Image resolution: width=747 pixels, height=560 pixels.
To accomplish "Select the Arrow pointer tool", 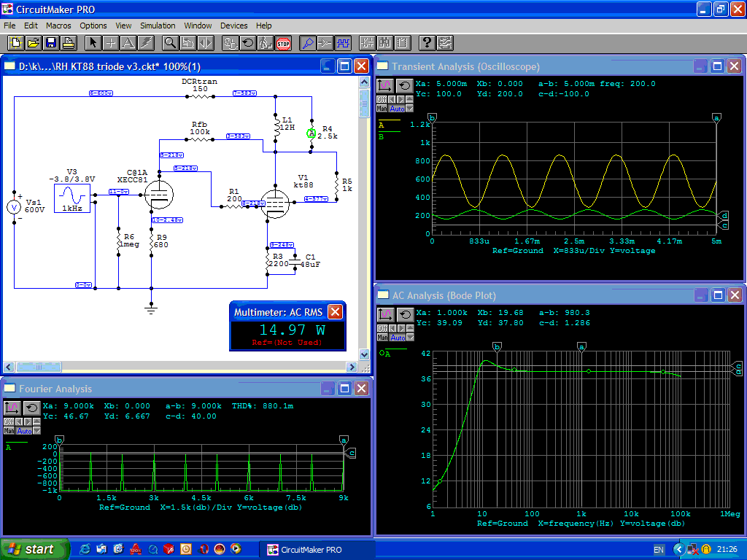I will click(x=93, y=43).
